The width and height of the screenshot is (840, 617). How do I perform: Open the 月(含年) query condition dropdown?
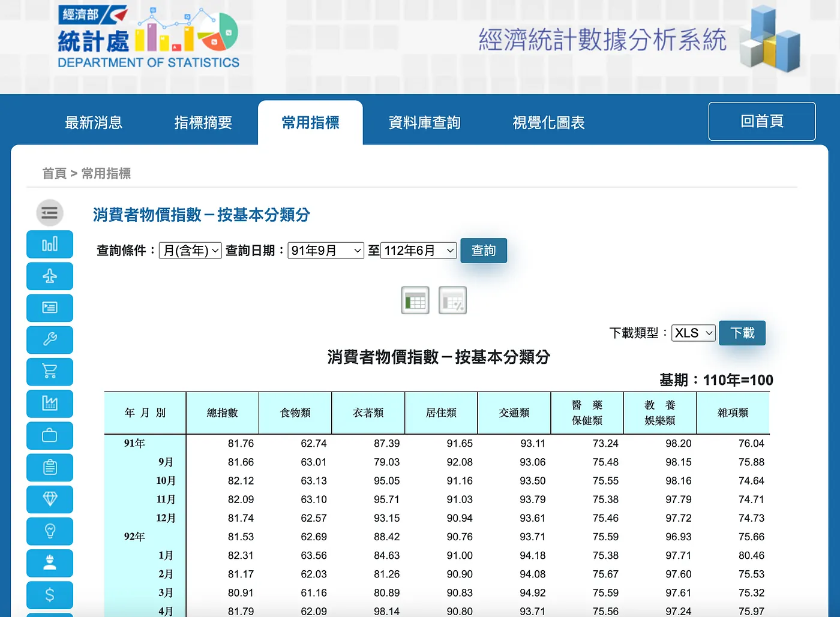point(190,251)
